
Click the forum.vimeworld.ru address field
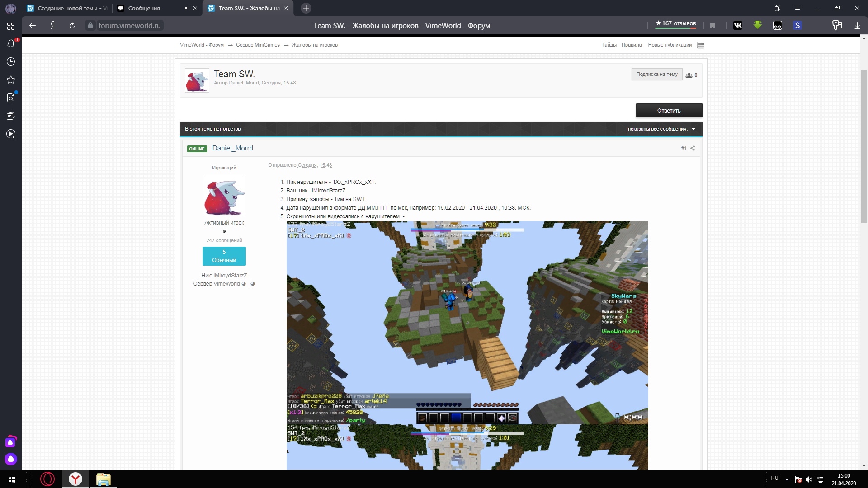pos(130,26)
